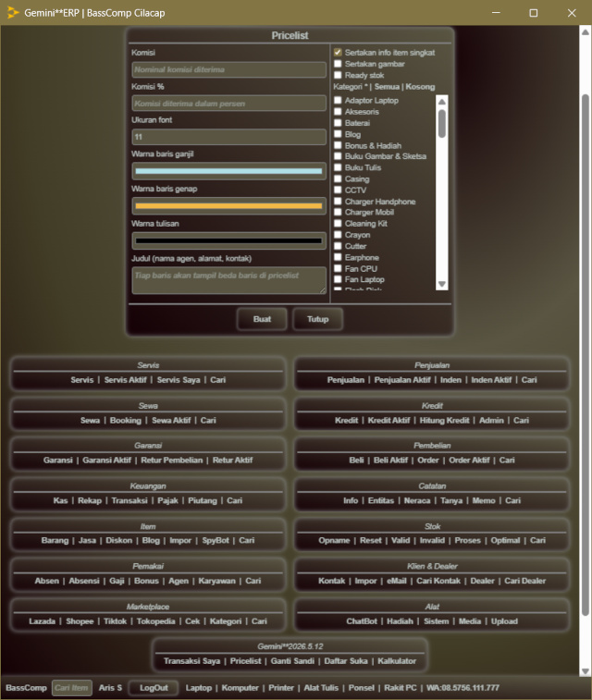Enable 'Sertakan gambar' checkbox
This screenshot has width=592, height=700.
point(338,64)
